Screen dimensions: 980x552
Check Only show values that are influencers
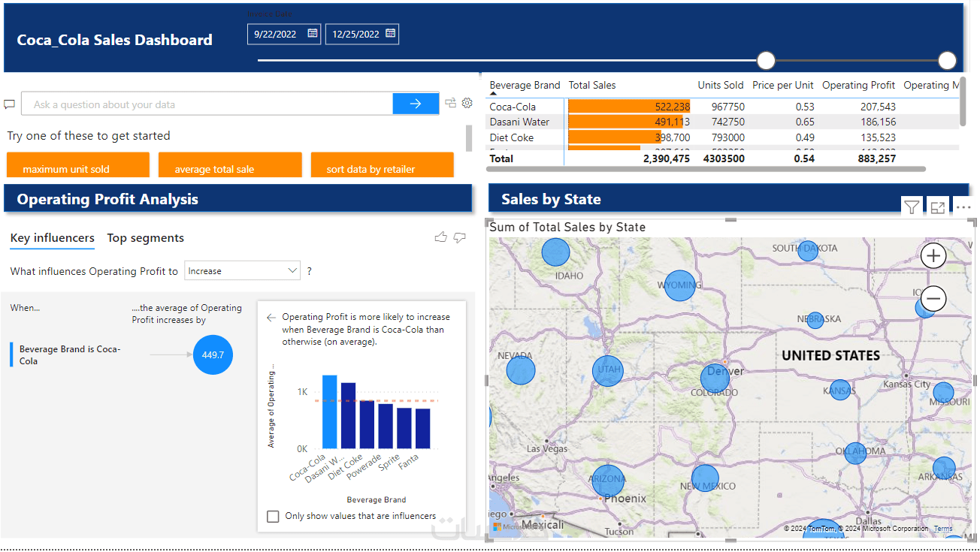[x=273, y=517]
